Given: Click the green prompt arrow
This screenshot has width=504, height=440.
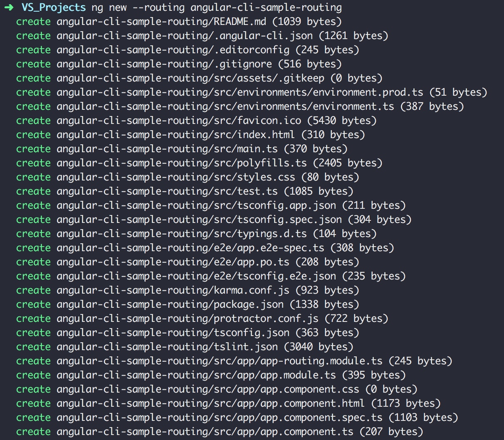Looking at the screenshot, I should pos(9,7).
